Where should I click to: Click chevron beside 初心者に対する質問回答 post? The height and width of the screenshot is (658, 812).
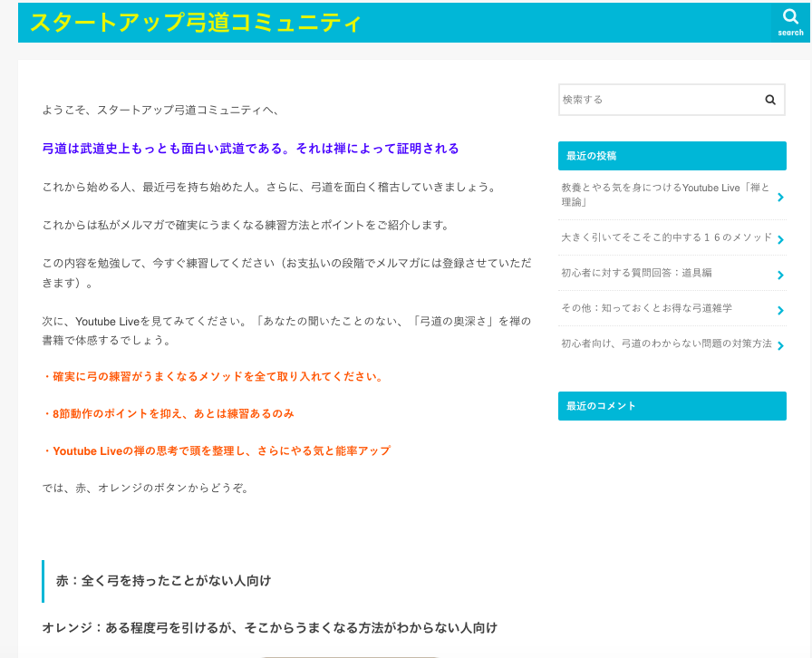780,275
